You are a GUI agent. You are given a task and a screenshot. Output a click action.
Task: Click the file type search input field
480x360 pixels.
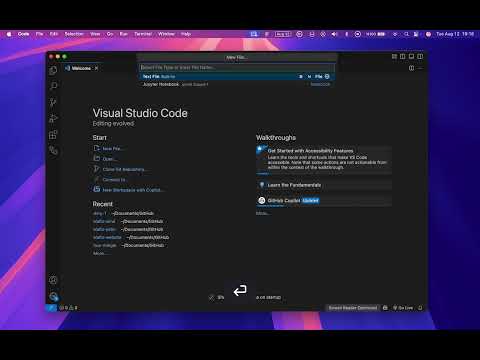click(237, 67)
